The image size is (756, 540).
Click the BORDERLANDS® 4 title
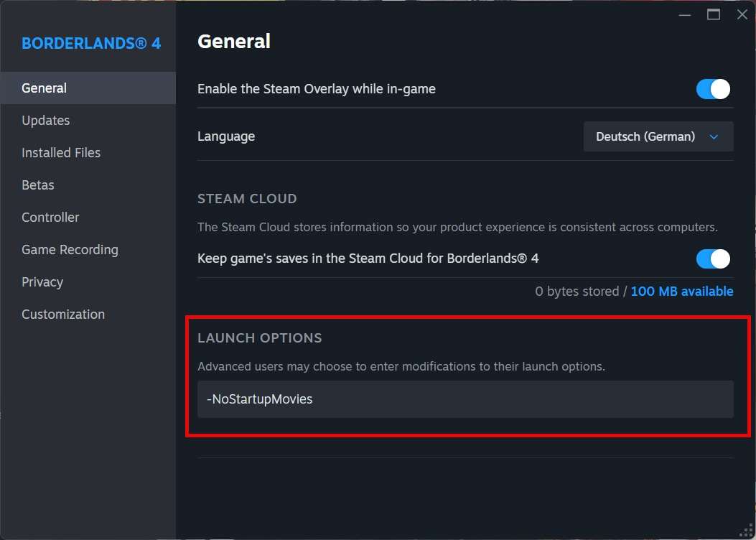coord(91,43)
